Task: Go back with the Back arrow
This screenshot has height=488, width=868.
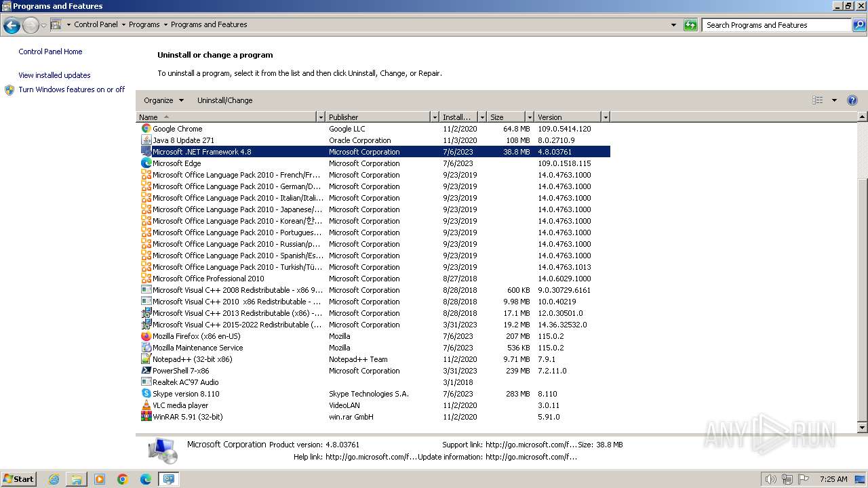Action: 12,26
